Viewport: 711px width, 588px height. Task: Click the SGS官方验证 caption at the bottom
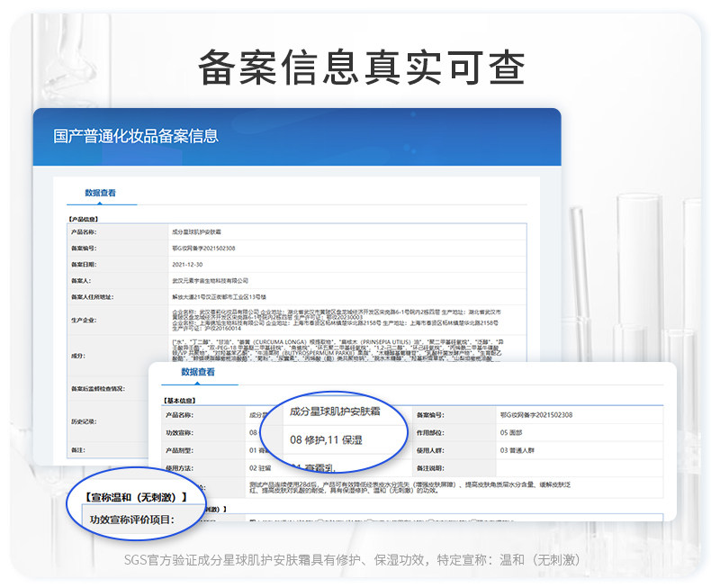(x=352, y=560)
